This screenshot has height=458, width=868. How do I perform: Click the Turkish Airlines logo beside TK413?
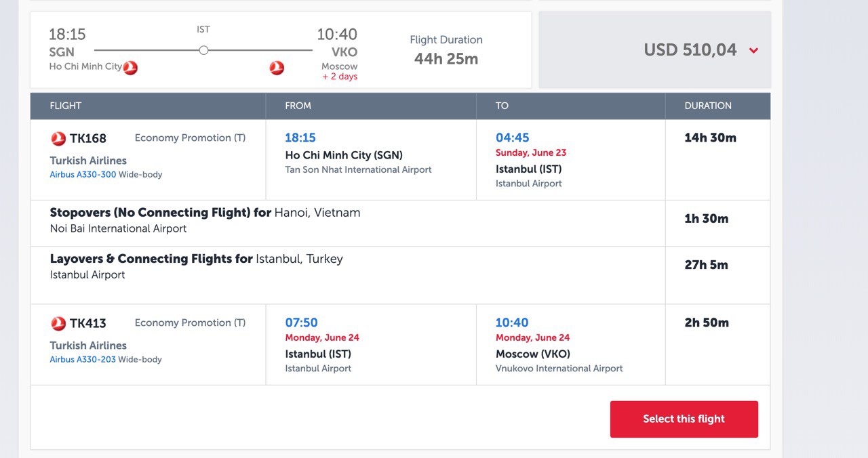(58, 323)
